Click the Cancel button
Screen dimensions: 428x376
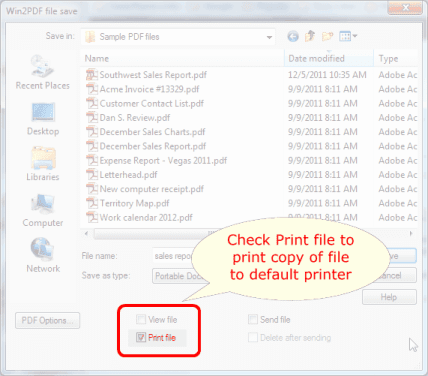pos(398,276)
